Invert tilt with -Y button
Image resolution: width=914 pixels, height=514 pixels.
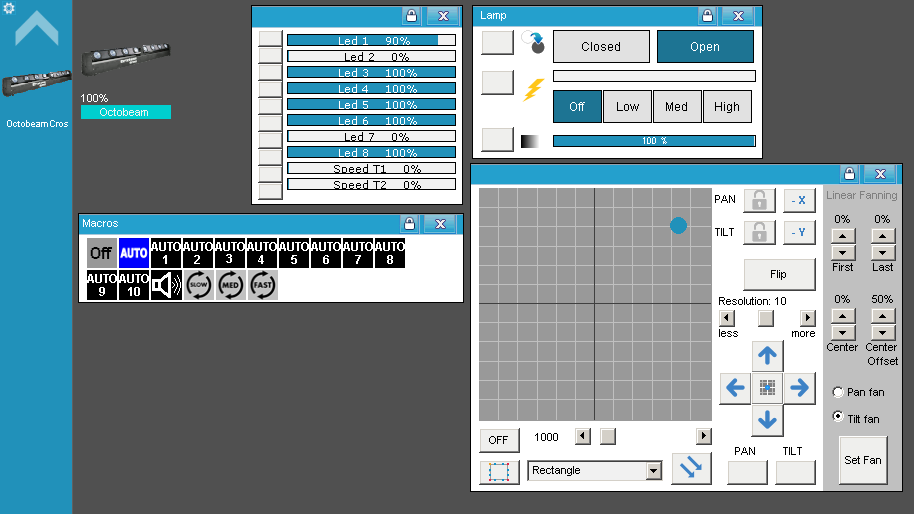799,233
